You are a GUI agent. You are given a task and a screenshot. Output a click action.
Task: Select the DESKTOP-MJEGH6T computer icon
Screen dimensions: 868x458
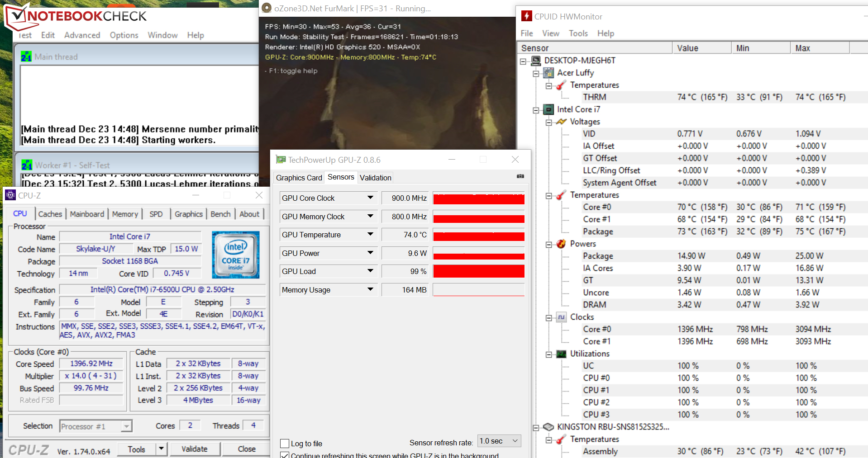pos(536,61)
